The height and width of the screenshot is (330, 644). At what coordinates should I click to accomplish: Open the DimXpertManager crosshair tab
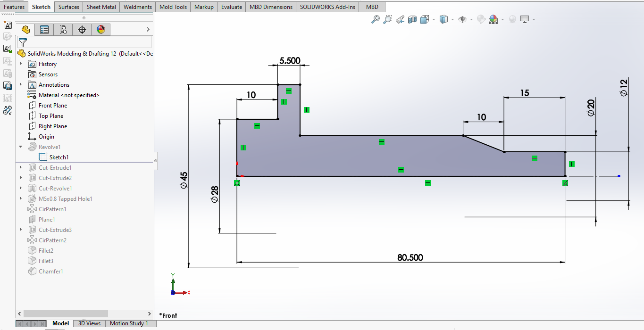point(82,30)
